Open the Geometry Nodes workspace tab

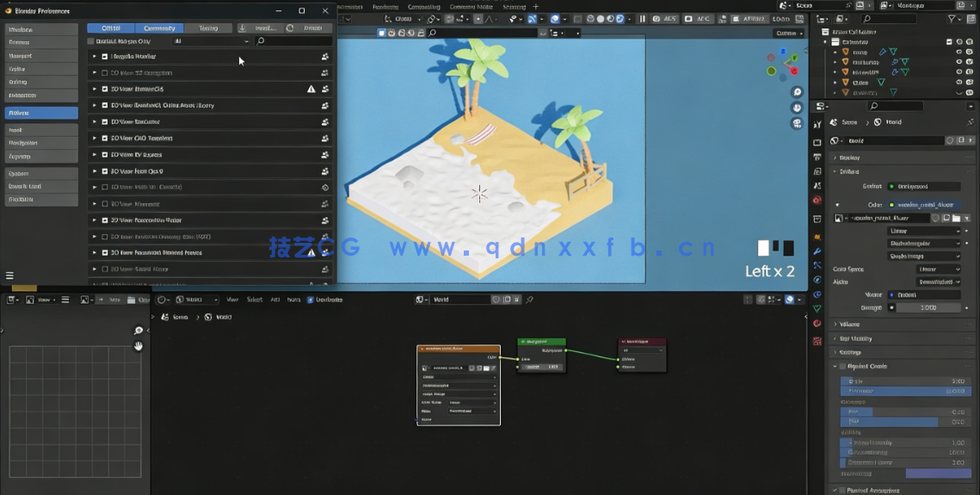coord(472,7)
